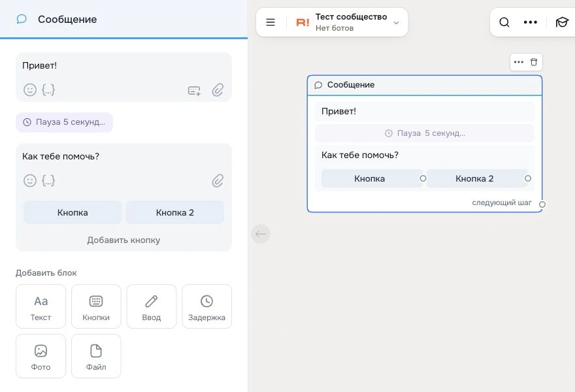Image resolution: width=575 pixels, height=392 pixels.
Task: Delete the Сообщение node with trash icon
Action: tap(534, 62)
